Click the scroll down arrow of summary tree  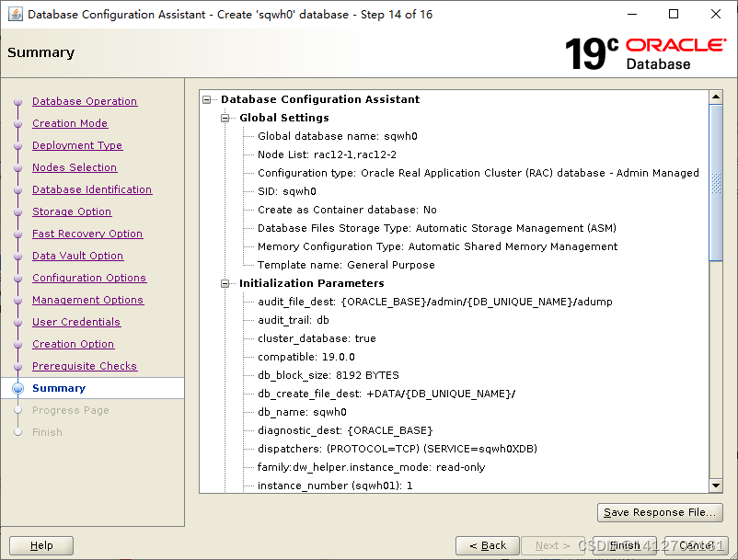tap(716, 486)
